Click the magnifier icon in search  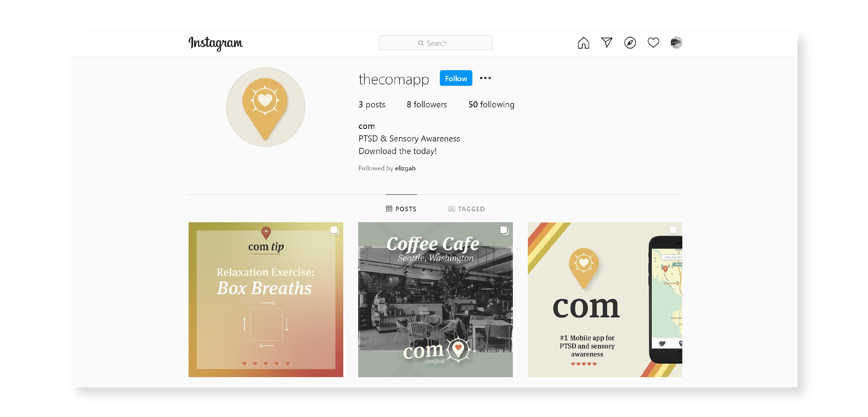click(421, 43)
